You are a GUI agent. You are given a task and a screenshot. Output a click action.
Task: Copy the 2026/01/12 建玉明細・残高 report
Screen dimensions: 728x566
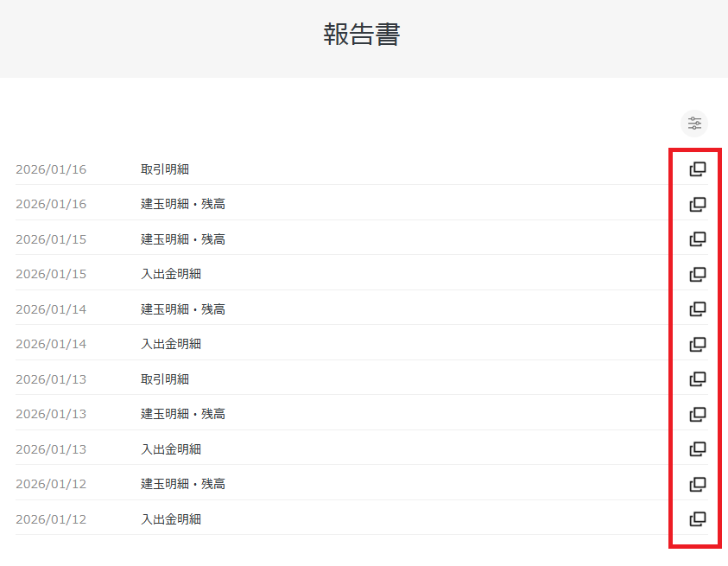[x=696, y=483]
